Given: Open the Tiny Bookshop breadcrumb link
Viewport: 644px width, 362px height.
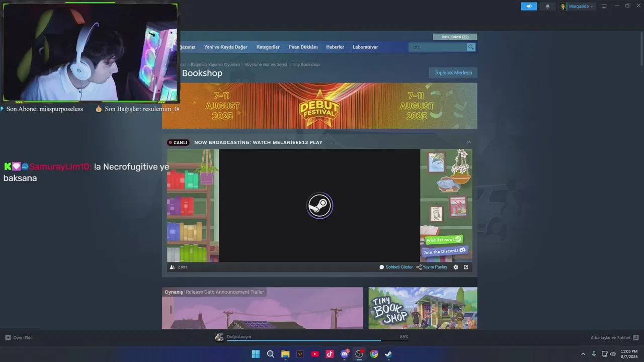Looking at the screenshot, I should (305, 64).
